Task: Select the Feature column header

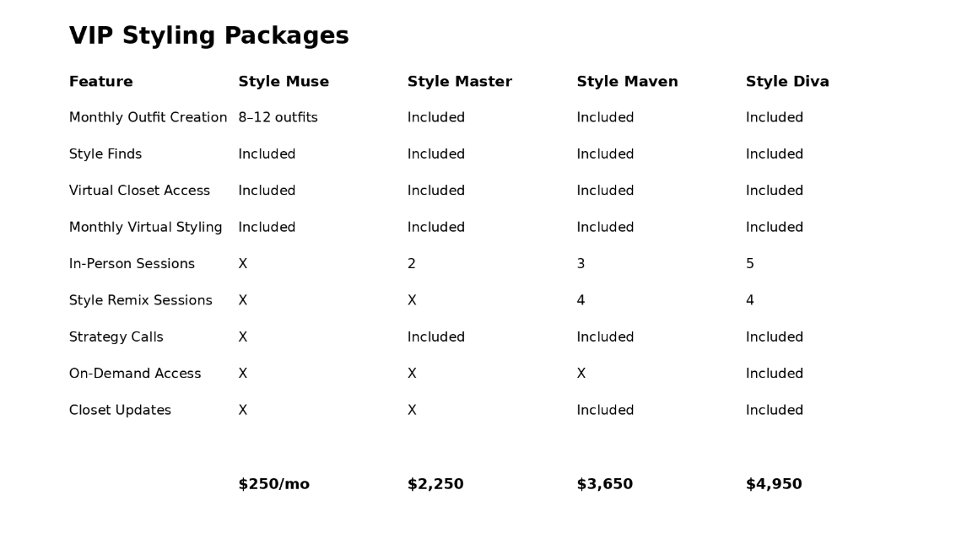Action: pos(100,82)
